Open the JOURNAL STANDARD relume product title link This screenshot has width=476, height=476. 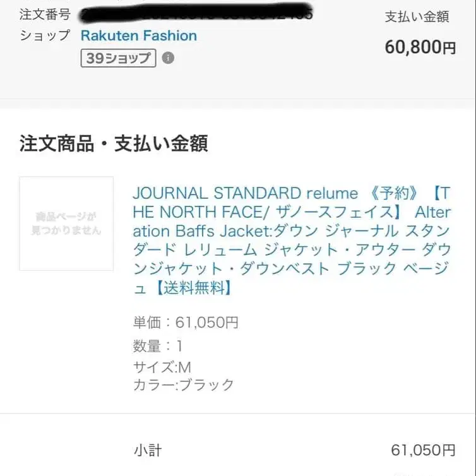(x=292, y=240)
